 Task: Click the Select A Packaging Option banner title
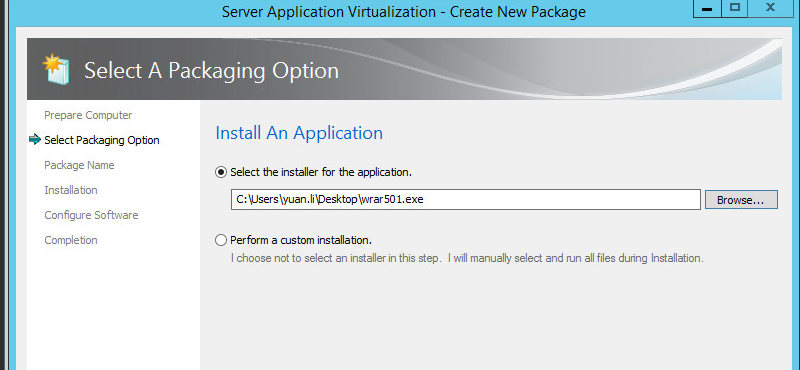point(211,70)
